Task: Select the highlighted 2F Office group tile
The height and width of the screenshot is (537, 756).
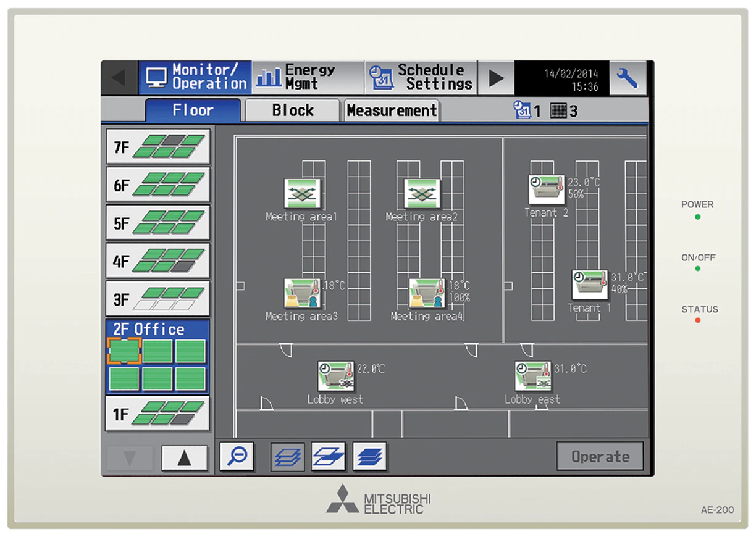Action: 124,351
